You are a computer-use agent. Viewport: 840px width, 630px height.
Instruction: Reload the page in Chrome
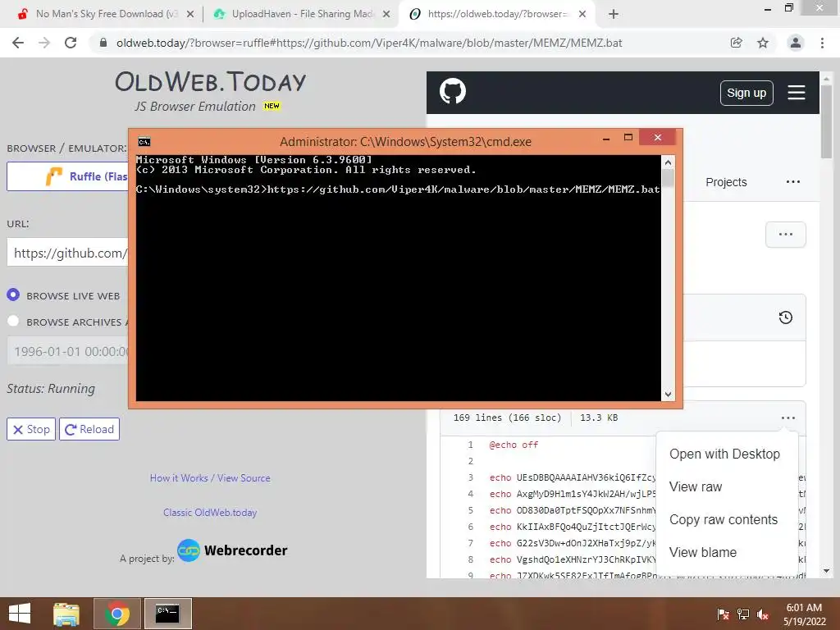71,43
